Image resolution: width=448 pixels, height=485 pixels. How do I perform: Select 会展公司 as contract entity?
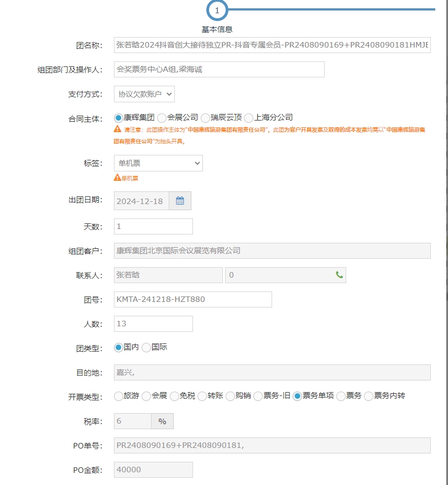162,118
